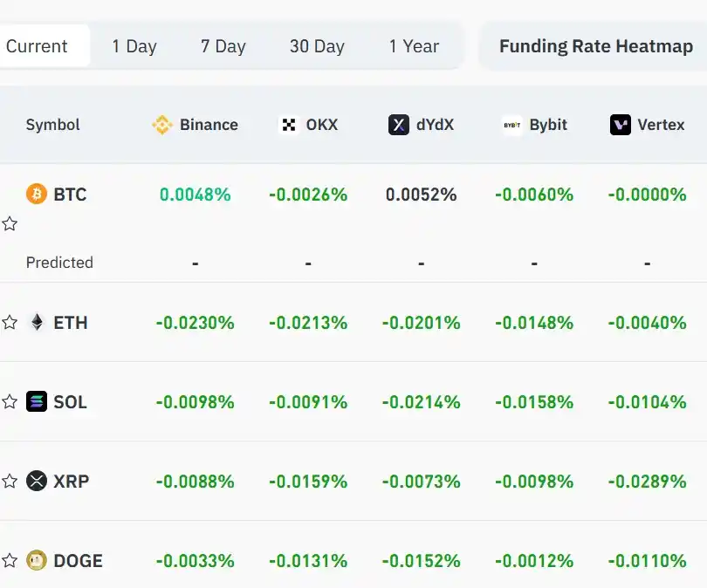Select the 30 Day tab

pyautogui.click(x=317, y=45)
